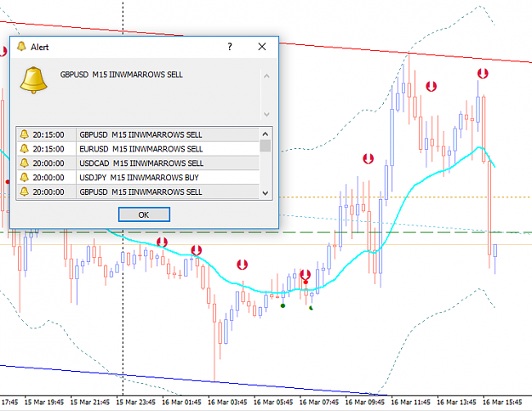
Task: Click the sell arrow marker near 16 Mar 15:45
Action: click(483, 73)
